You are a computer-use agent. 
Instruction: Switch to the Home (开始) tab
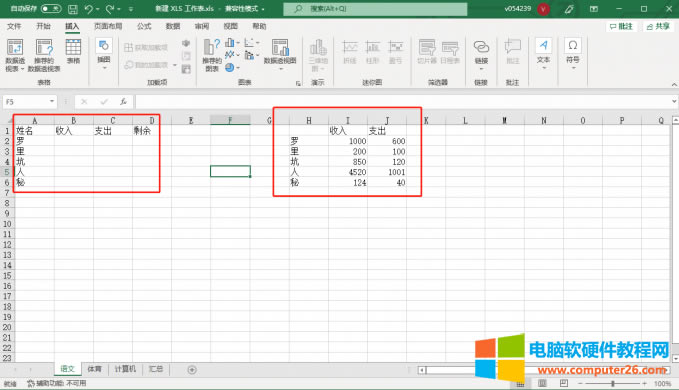tap(43, 26)
